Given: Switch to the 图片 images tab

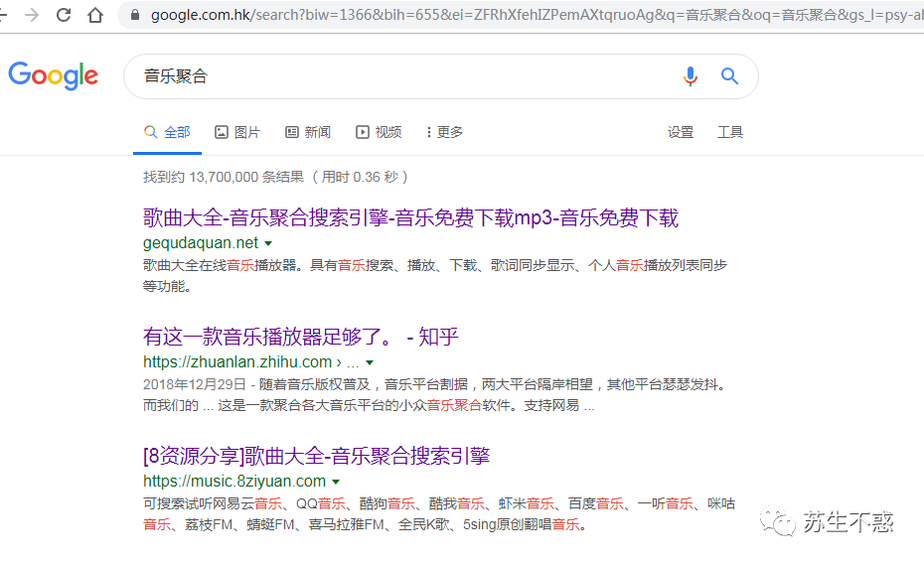Looking at the screenshot, I should [x=237, y=132].
